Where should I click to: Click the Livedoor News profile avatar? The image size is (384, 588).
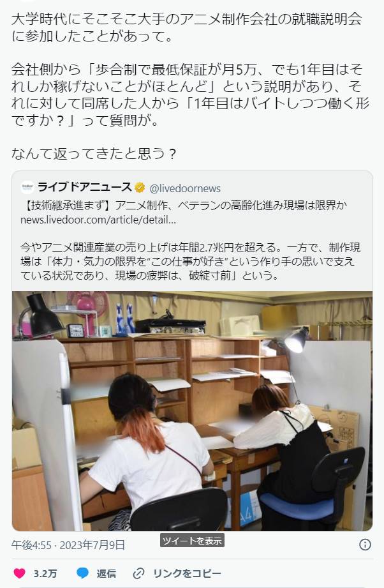tap(27, 187)
